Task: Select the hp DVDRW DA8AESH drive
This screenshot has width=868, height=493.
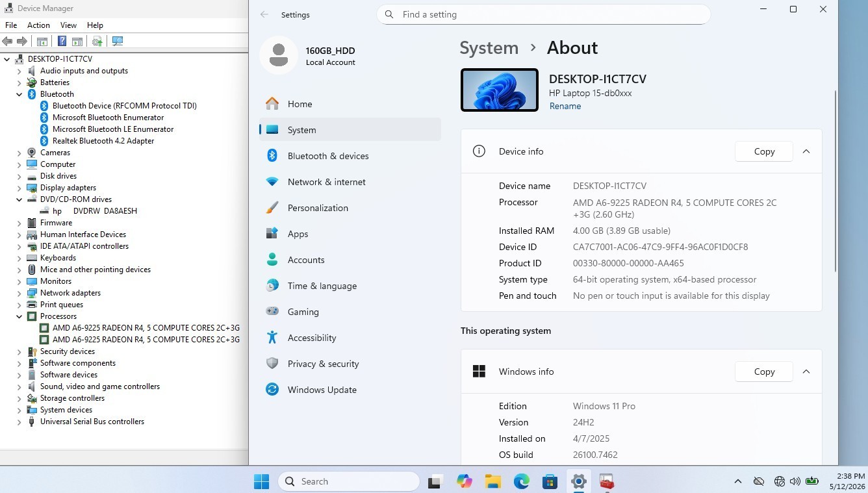Action: pyautogui.click(x=95, y=211)
